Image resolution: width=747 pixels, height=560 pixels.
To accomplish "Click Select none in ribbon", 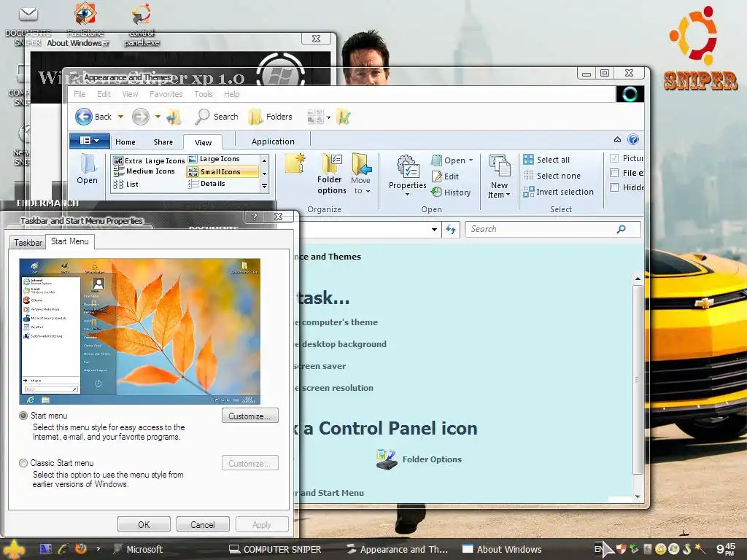I will [552, 176].
